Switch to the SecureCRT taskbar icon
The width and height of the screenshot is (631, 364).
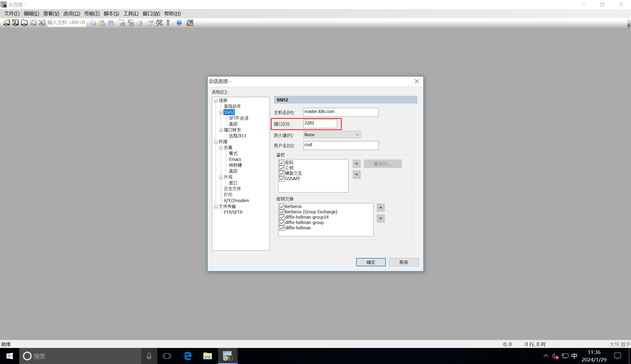tap(228, 356)
